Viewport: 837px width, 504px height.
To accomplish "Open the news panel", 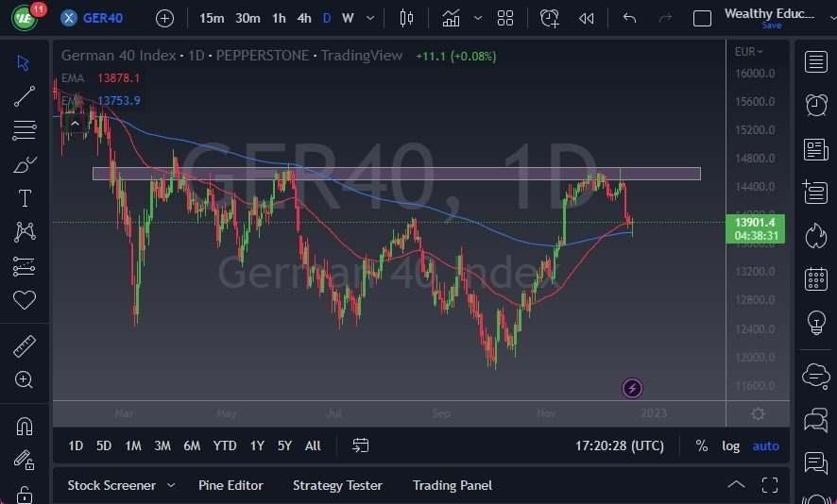I will point(815,149).
